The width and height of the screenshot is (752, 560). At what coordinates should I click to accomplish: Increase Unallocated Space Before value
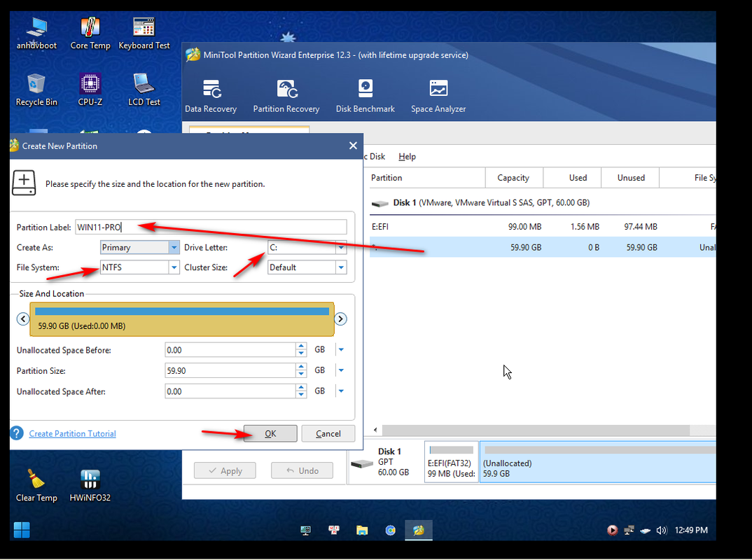pyautogui.click(x=301, y=346)
